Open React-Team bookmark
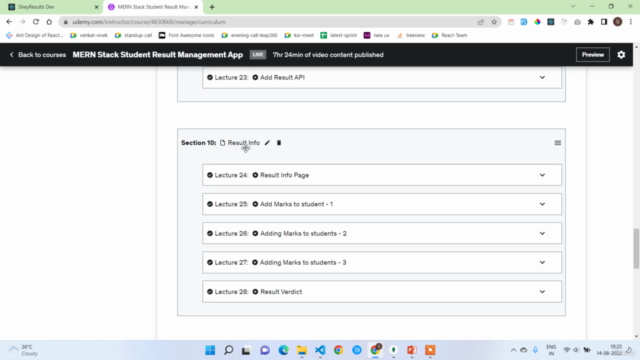 [449, 36]
